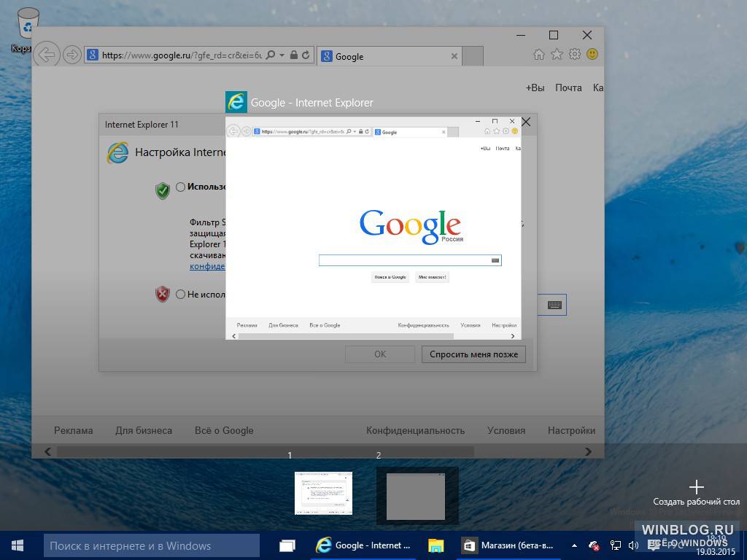Click the red shield icon in setup dialog
The image size is (747, 560).
point(163,295)
